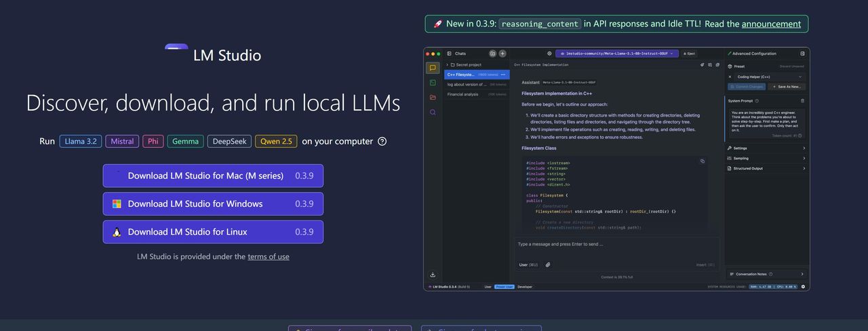Image resolution: width=868 pixels, height=331 pixels.
Task: Click the Linux penguin icon in download button
Action: click(117, 232)
